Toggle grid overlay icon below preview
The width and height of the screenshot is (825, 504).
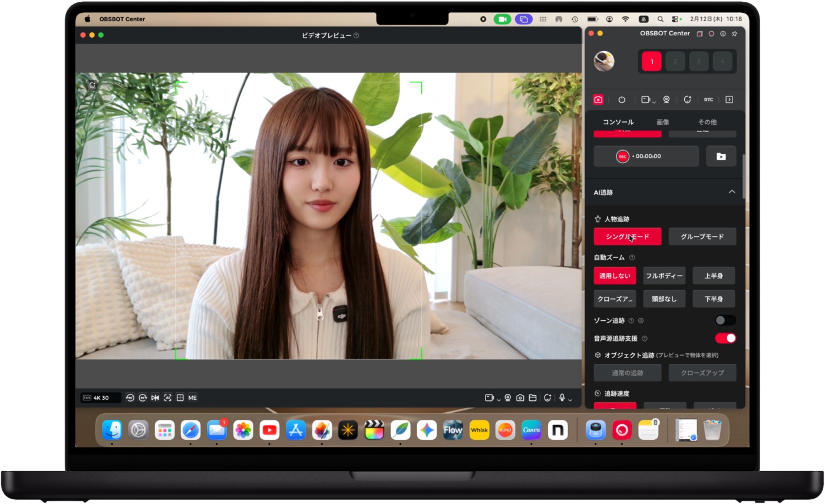coord(180,398)
